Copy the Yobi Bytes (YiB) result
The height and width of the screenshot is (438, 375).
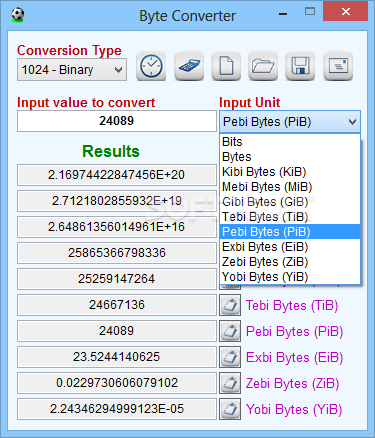[230, 409]
